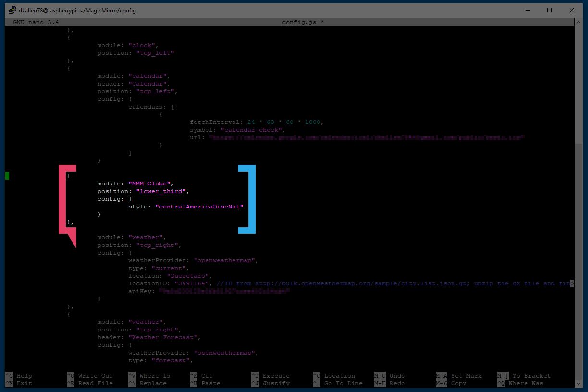Click the 'M-] To Bracket' shortcut
Image resolution: width=588 pixels, height=392 pixels.
524,376
